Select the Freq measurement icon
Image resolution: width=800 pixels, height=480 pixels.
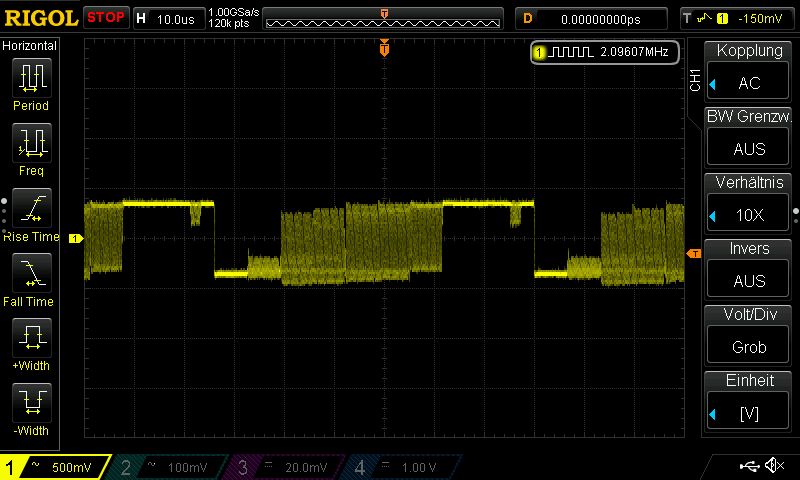click(31, 143)
